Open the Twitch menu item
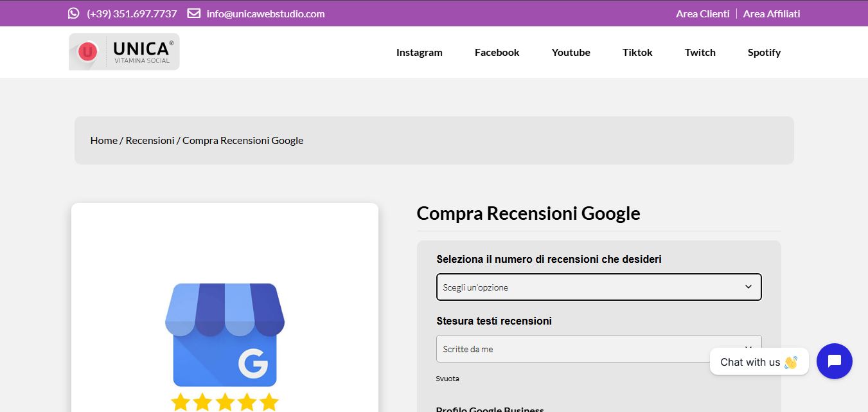 [700, 53]
